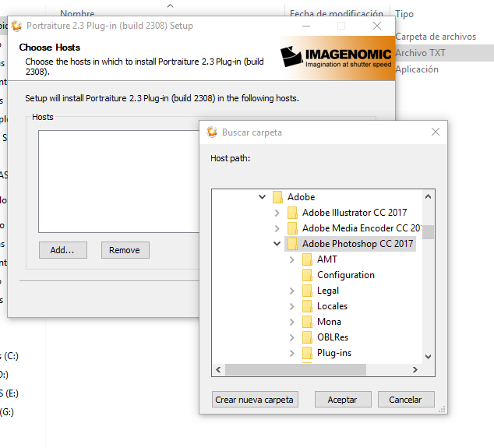
Task: Select the Plug-ins tree label
Action: click(x=334, y=353)
